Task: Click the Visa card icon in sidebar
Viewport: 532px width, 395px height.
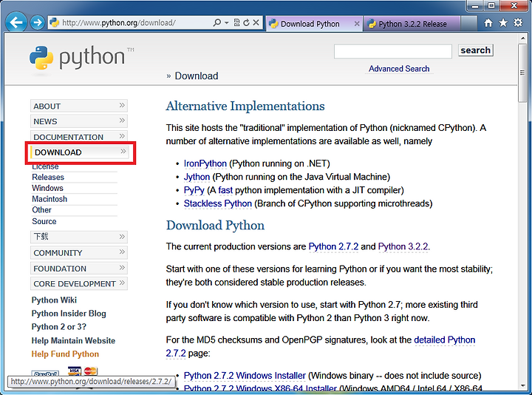Action: 75,371
